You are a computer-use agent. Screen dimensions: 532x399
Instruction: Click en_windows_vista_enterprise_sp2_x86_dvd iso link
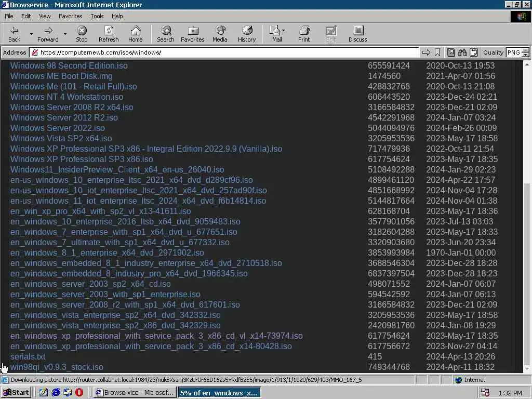(x=115, y=326)
